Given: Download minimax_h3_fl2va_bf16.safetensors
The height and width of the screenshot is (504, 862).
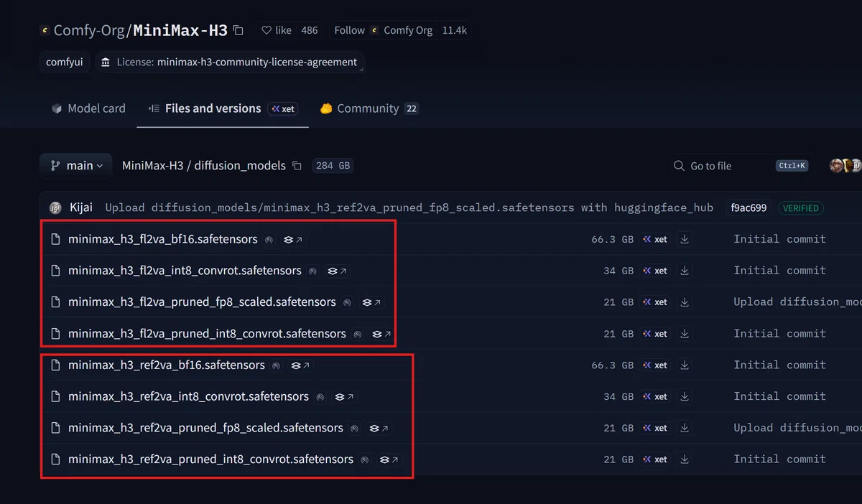Looking at the screenshot, I should pyautogui.click(x=685, y=239).
